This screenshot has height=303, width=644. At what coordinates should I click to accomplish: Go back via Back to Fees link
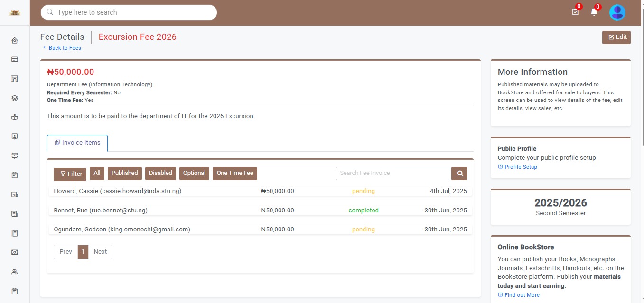click(x=65, y=48)
